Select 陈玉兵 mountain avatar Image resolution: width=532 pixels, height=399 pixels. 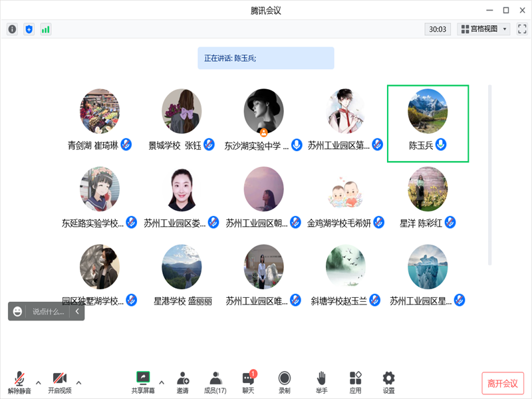coord(428,111)
